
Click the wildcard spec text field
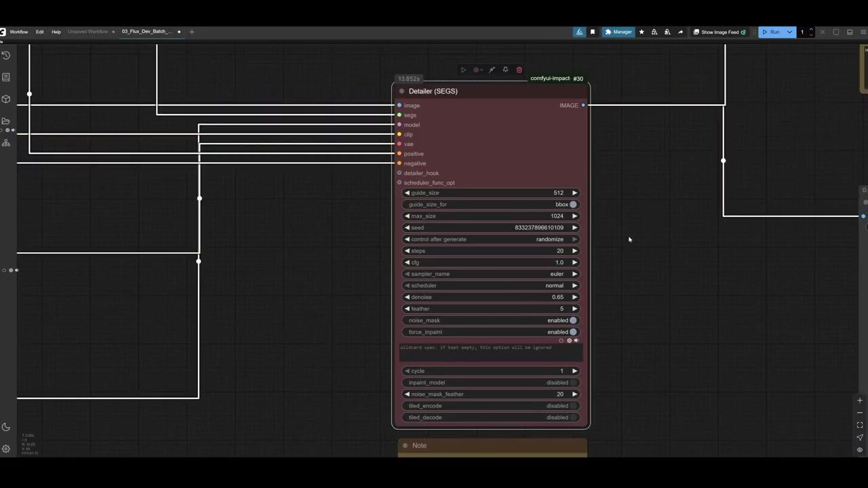coord(491,353)
